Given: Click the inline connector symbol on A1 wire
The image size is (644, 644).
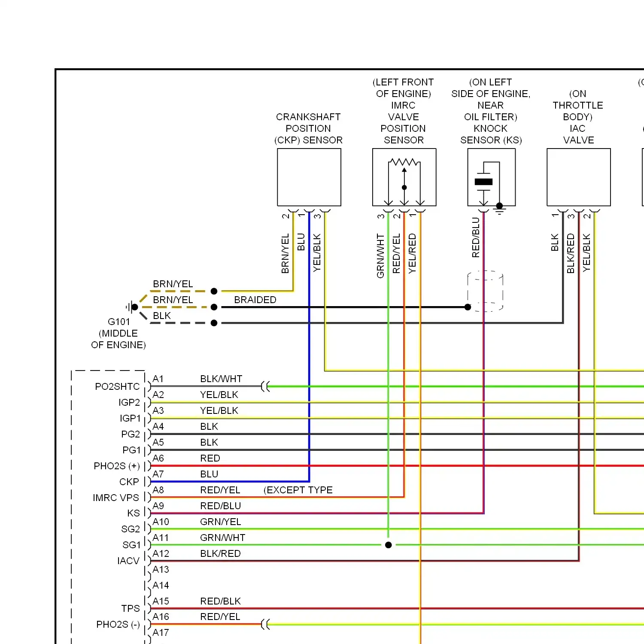Looking at the screenshot, I should 266,386.
